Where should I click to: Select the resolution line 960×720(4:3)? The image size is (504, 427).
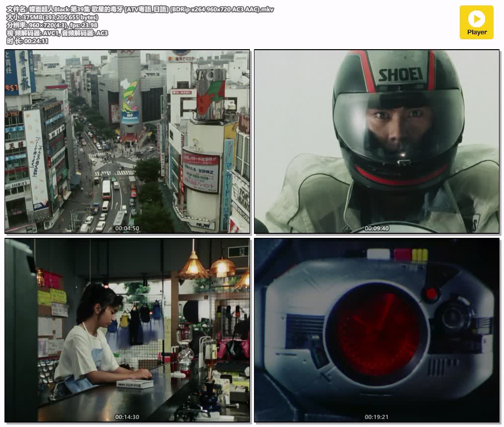click(52, 25)
